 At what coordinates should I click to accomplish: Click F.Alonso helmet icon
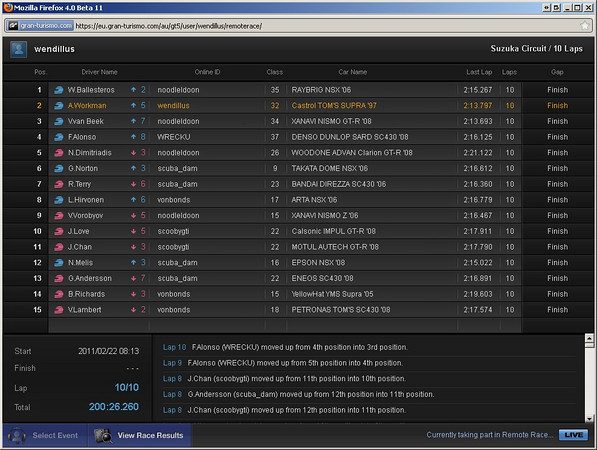click(59, 137)
